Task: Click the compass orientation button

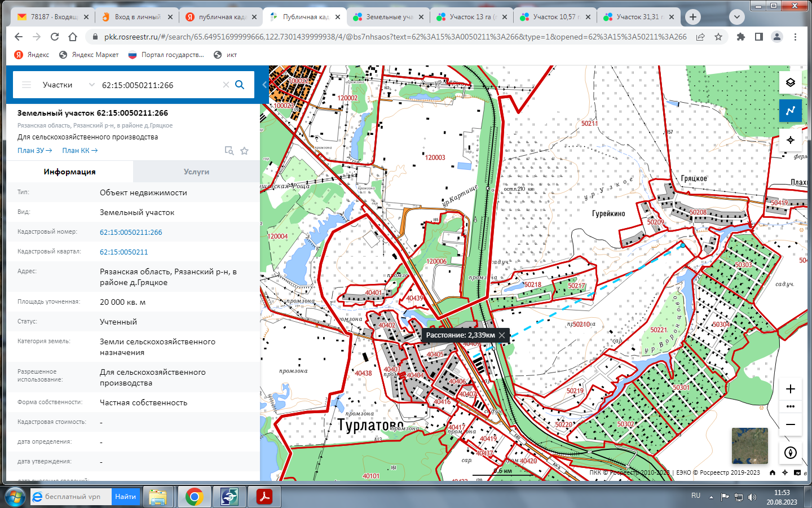Action: [790, 453]
